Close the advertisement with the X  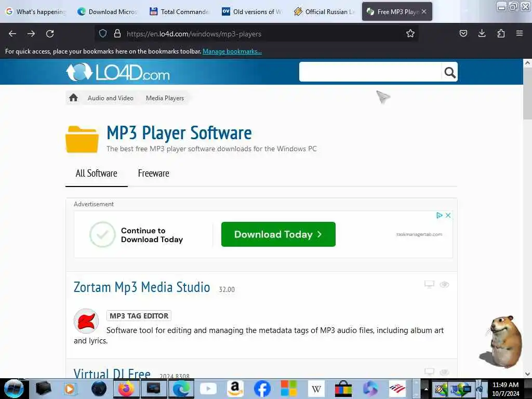[448, 215]
